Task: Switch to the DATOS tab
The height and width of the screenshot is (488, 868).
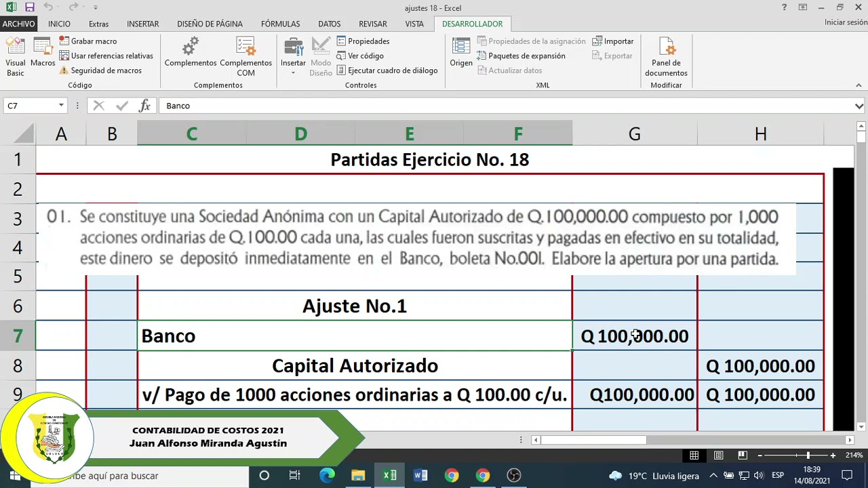Action: (x=330, y=24)
